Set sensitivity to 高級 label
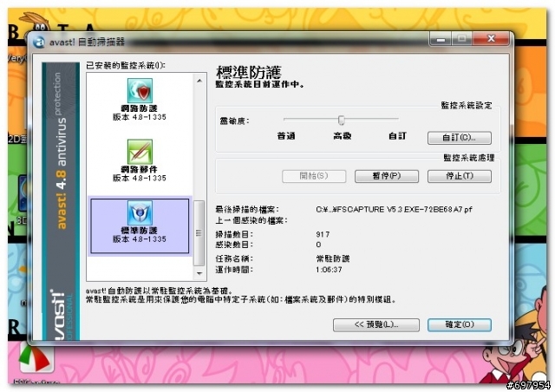 pos(342,136)
